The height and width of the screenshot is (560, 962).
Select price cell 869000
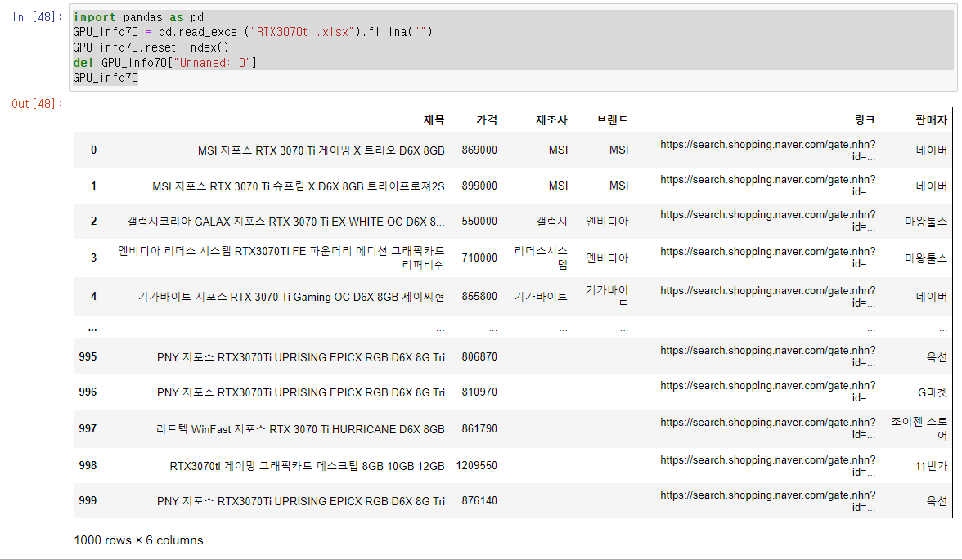[479, 150]
